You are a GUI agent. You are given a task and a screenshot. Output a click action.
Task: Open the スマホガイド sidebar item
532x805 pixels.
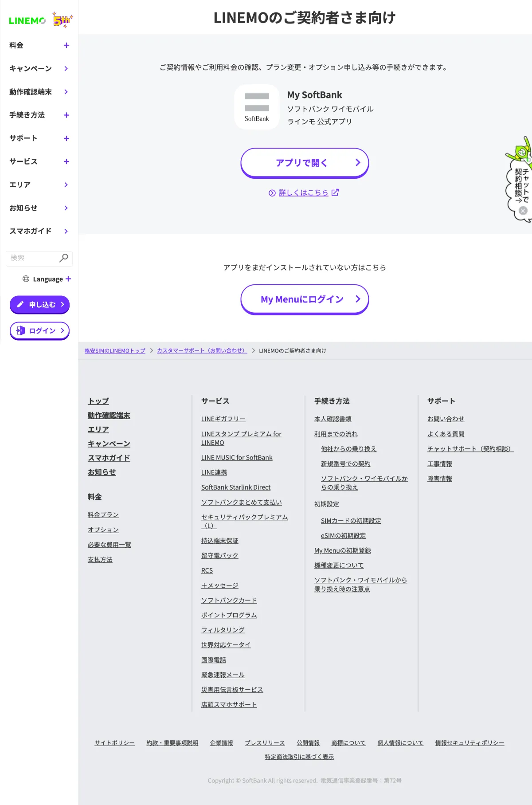39,231
